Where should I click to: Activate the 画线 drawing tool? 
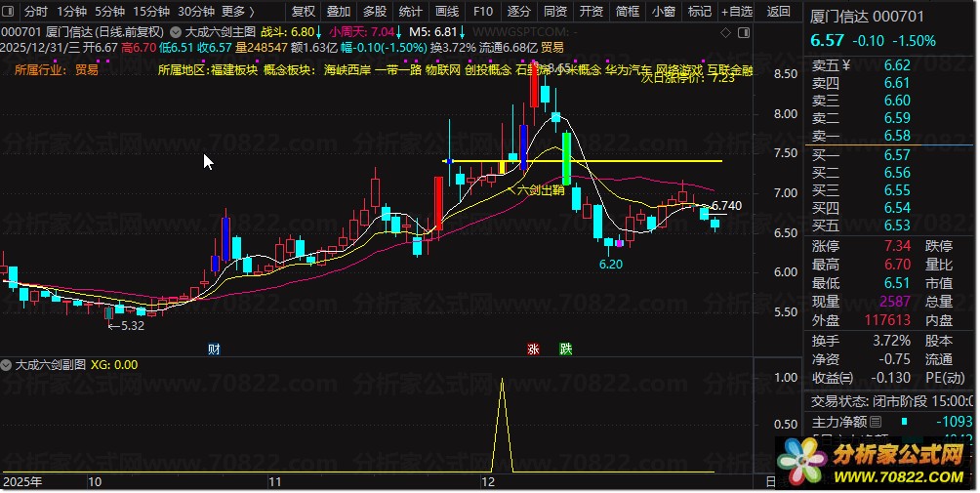click(447, 12)
